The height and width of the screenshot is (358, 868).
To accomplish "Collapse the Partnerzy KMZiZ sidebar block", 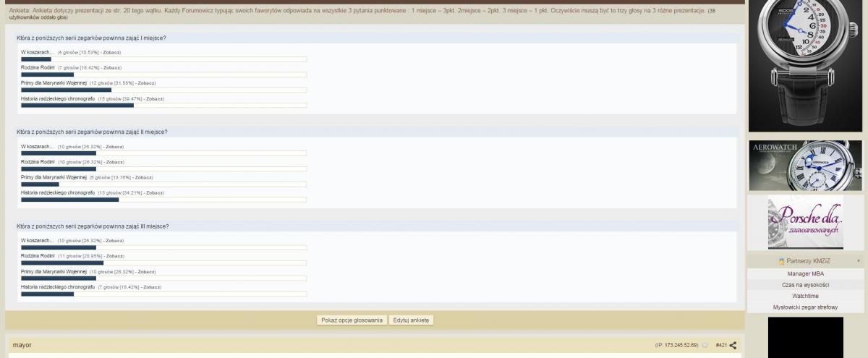I will (859, 261).
